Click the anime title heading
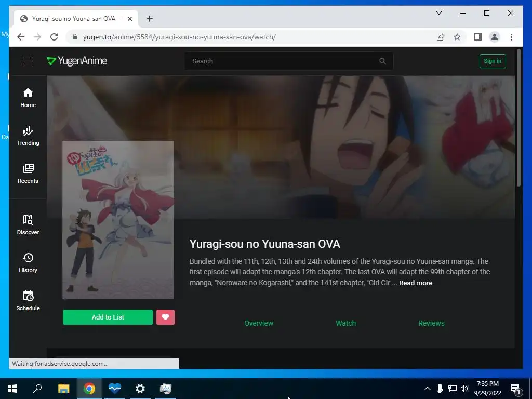This screenshot has width=532, height=399. (x=264, y=244)
